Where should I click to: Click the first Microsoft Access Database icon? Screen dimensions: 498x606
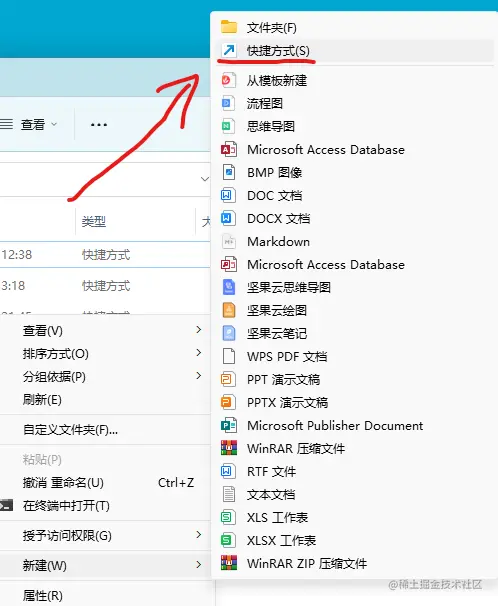(229, 149)
